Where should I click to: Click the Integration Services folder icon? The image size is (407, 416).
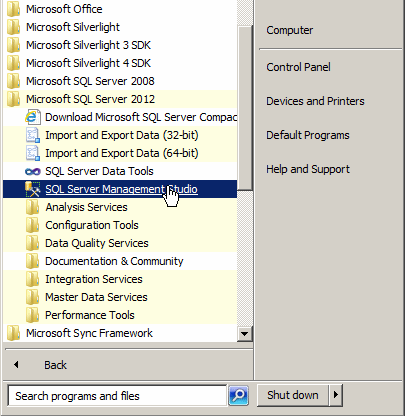33,279
